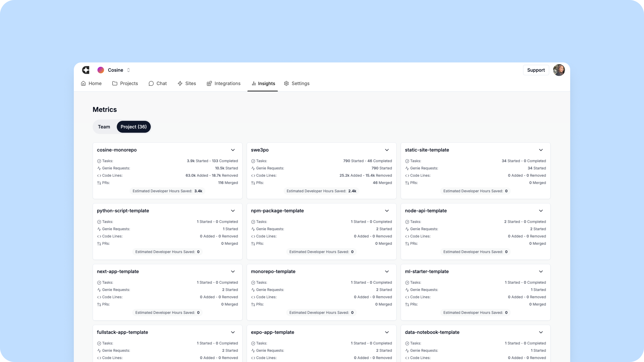Click the Cosine logo in the corner
The image size is (644, 362).
click(86, 70)
